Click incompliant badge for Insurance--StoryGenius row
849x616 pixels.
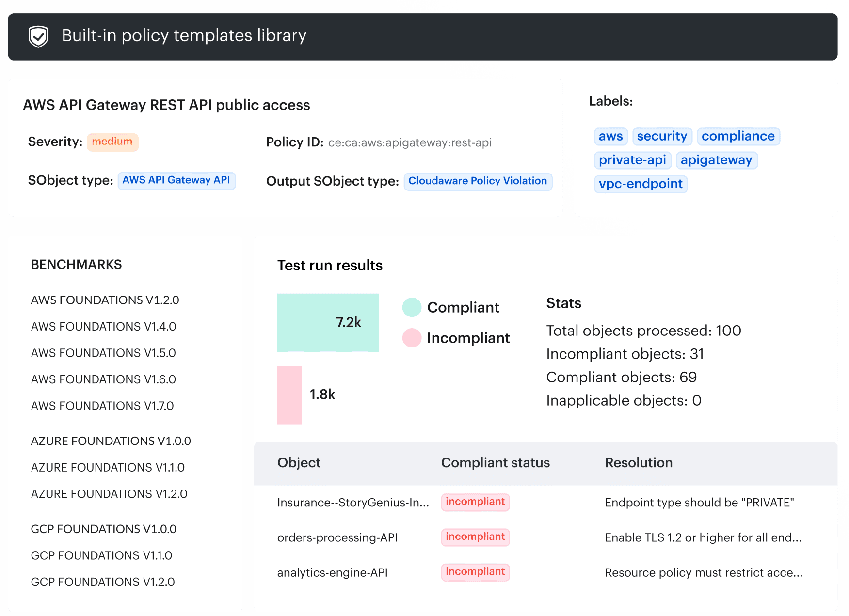point(475,502)
